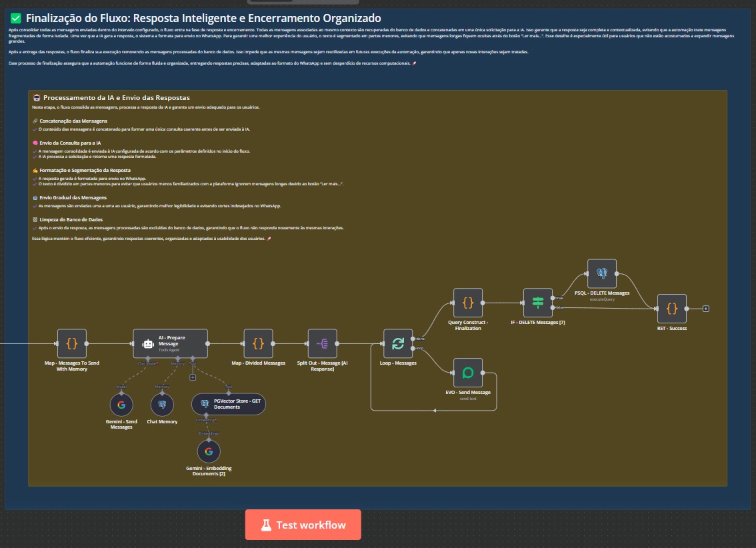Click the plus below the agent's Tool connector
The height and width of the screenshot is (548, 756).
[193, 377]
